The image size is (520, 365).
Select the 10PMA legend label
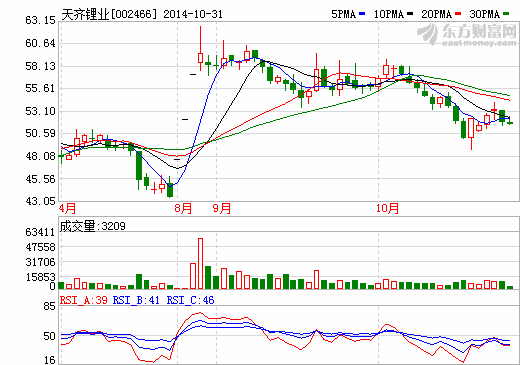[389, 14]
